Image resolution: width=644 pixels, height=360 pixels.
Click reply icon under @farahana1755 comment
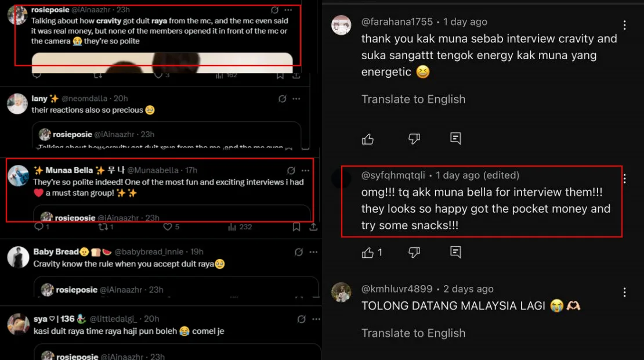[x=455, y=139]
